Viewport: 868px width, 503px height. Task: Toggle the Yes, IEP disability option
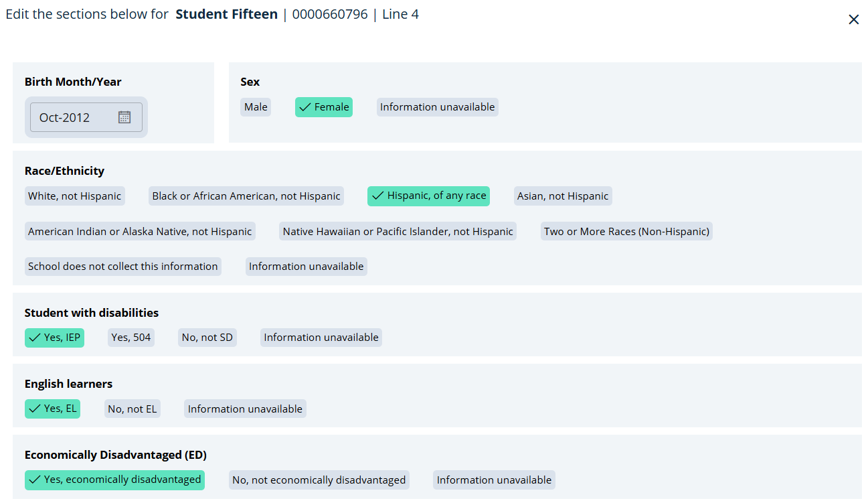pos(54,338)
